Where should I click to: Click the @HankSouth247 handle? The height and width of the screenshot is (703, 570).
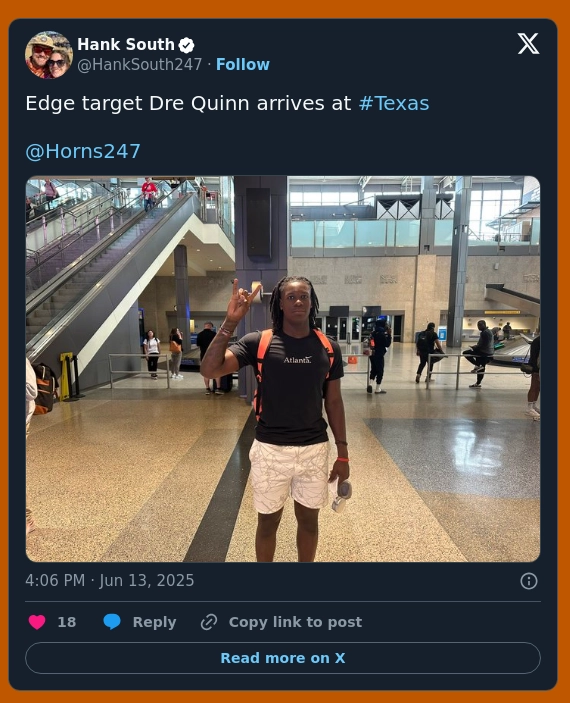[x=139, y=65]
